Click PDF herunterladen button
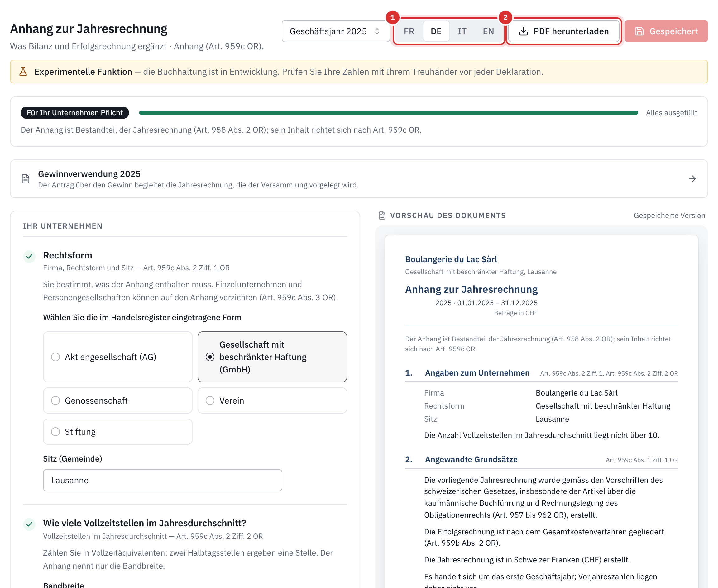718x588 pixels. [x=563, y=31]
